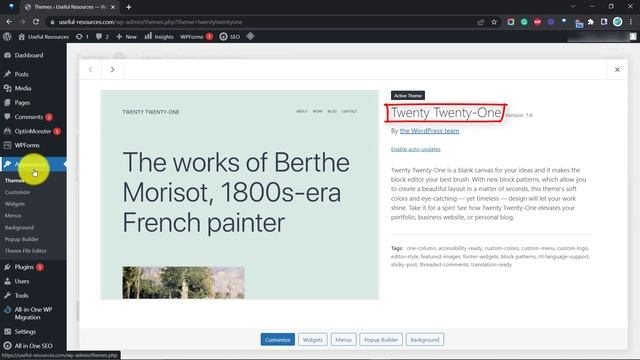This screenshot has width=640, height=360.
Task: Open the Chrome three-dot menu
Action: pos(631,22)
